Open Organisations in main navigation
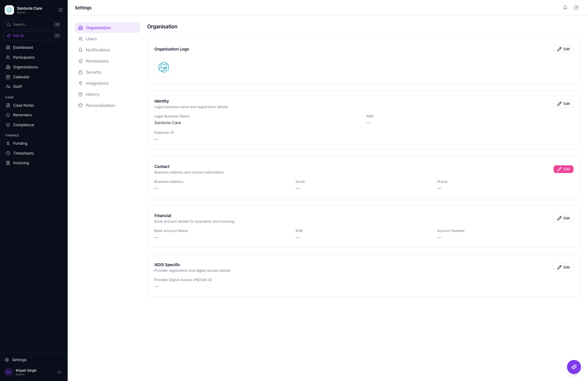This screenshot has height=381, width=588. (25, 67)
